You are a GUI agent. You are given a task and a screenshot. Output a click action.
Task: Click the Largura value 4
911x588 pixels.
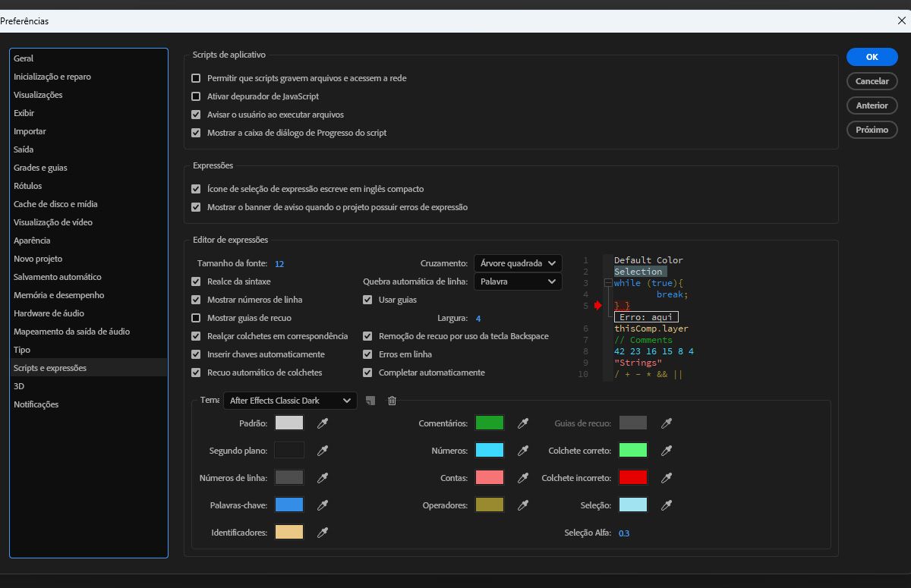click(478, 319)
